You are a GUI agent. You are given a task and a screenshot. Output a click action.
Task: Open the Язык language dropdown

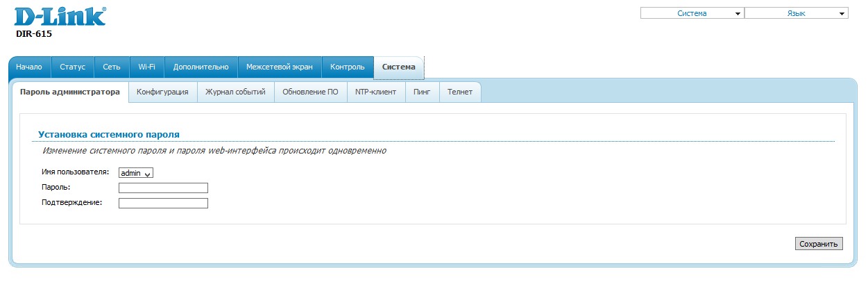pyautogui.click(x=797, y=13)
